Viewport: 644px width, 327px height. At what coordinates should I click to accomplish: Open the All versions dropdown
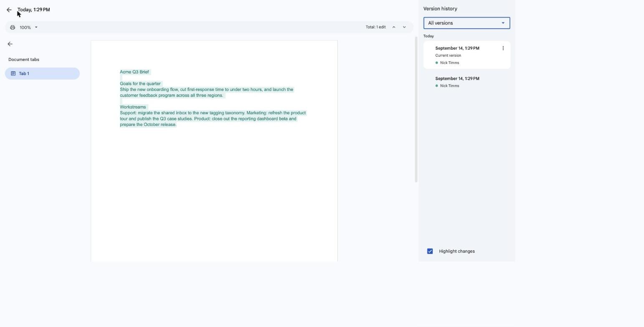tap(467, 23)
